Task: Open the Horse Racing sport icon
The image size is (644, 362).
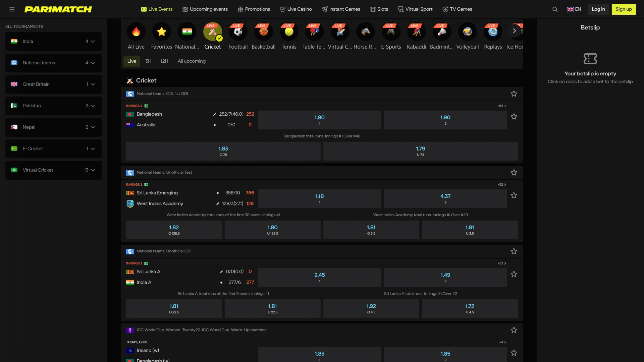Action: coord(366,32)
